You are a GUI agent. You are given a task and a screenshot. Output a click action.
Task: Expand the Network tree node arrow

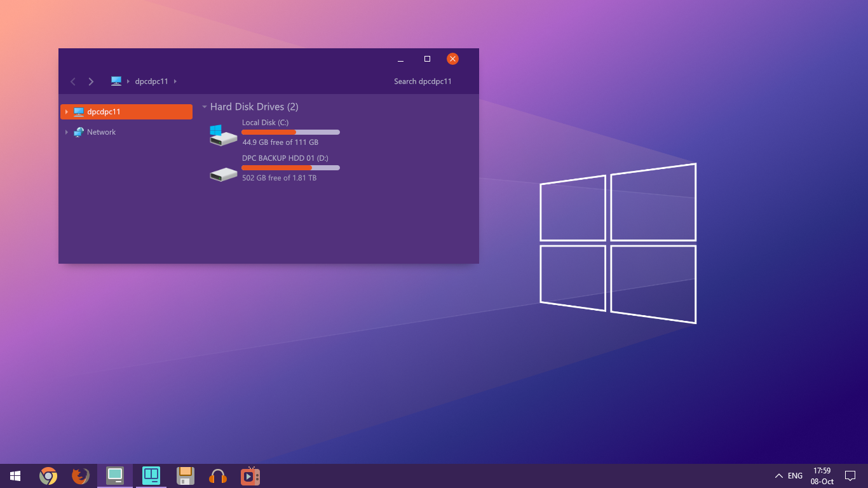click(66, 132)
